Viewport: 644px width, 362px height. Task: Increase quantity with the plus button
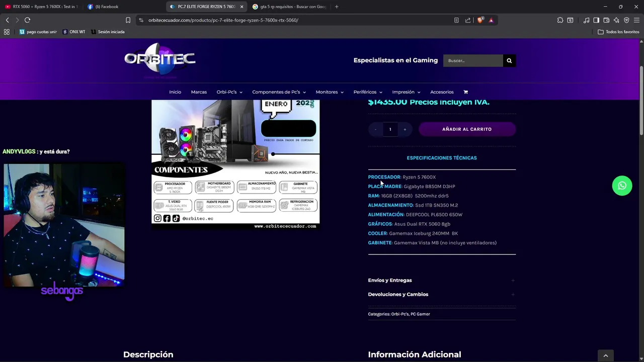[x=405, y=129]
